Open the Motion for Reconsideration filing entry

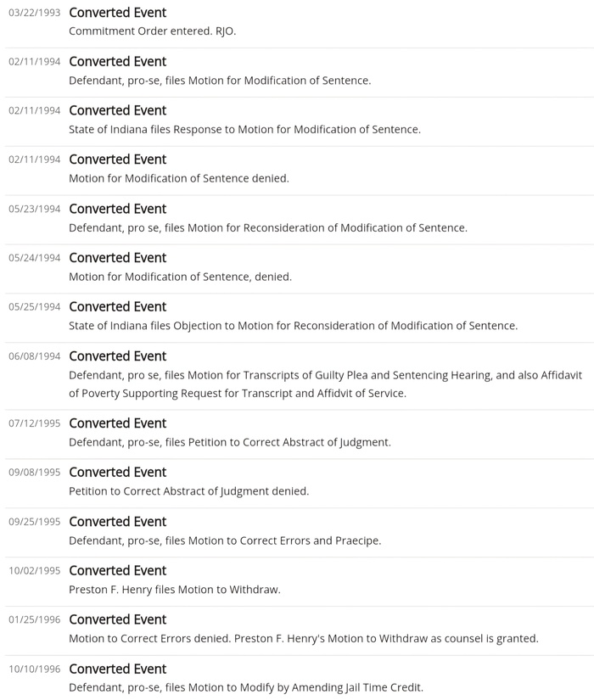tap(267, 227)
